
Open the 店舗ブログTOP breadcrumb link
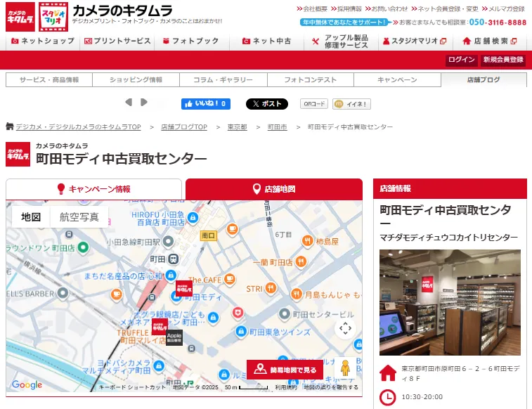tap(184, 126)
